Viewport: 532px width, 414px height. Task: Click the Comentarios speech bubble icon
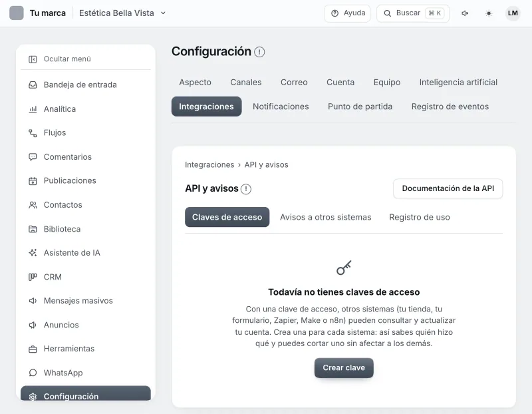[33, 157]
